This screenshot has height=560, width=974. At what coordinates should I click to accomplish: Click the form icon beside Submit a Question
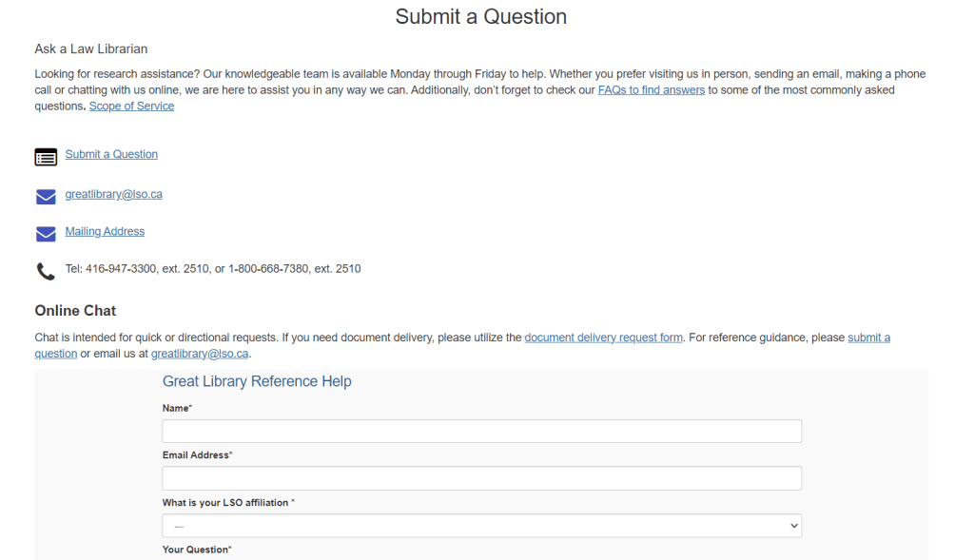click(x=46, y=157)
